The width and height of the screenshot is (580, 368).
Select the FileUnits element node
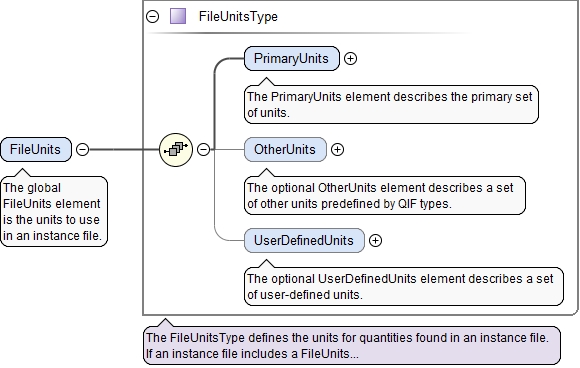point(36,149)
